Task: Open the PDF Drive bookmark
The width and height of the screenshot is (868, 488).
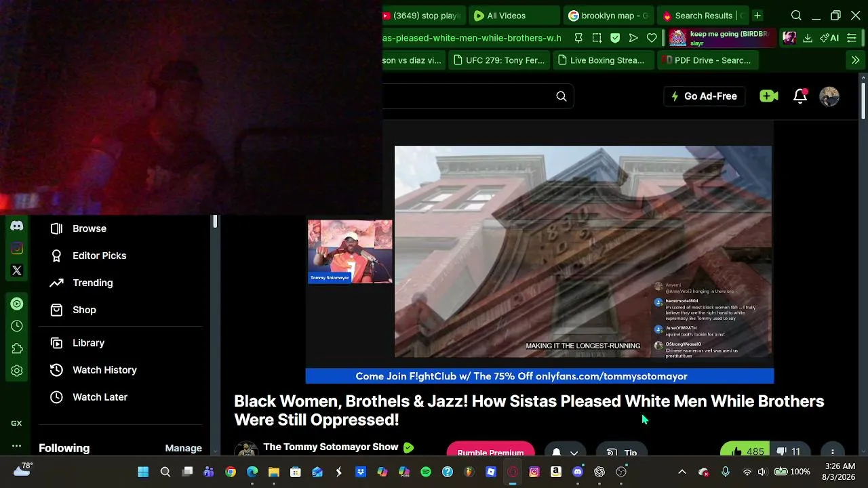Action: [707, 60]
